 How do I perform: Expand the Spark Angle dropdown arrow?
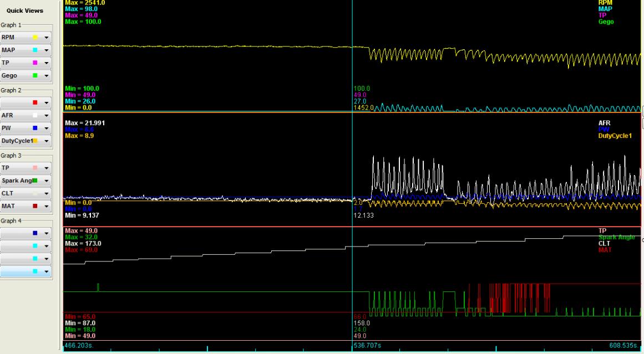point(48,181)
